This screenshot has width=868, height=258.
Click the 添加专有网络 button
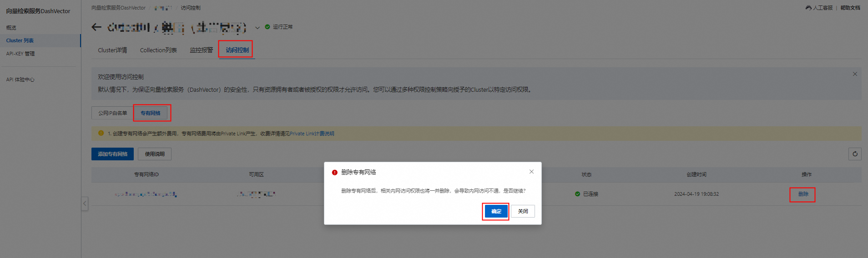[x=112, y=154]
